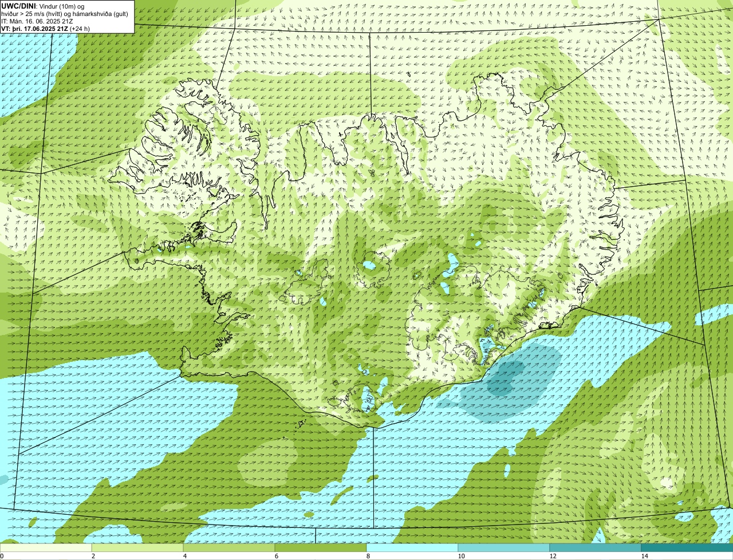The width and height of the screenshot is (733, 560).
Task: Click the teal 12–14 m/s legend segment
Action: [x=596, y=547]
